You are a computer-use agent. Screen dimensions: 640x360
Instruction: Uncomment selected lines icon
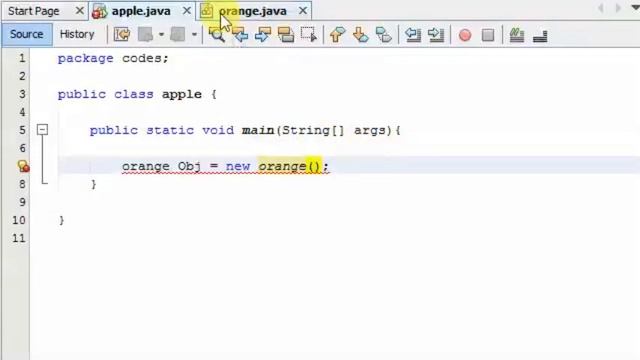tap(540, 36)
